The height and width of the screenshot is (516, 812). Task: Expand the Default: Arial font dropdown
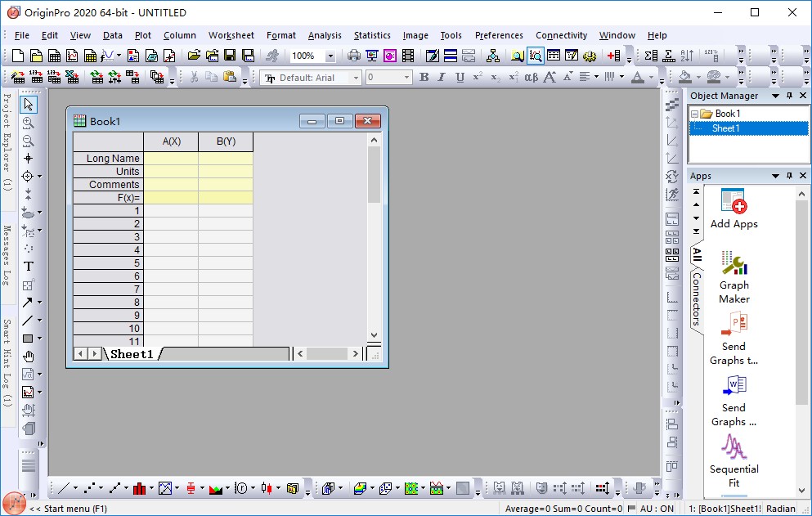point(356,78)
